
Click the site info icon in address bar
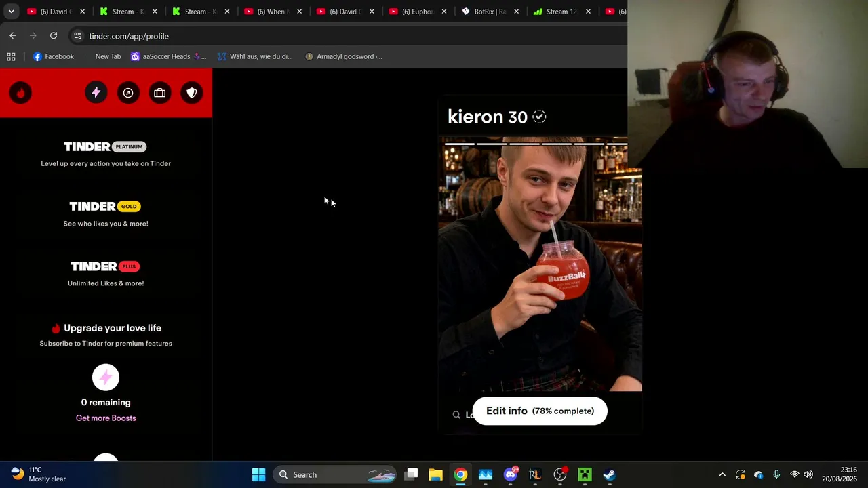77,36
